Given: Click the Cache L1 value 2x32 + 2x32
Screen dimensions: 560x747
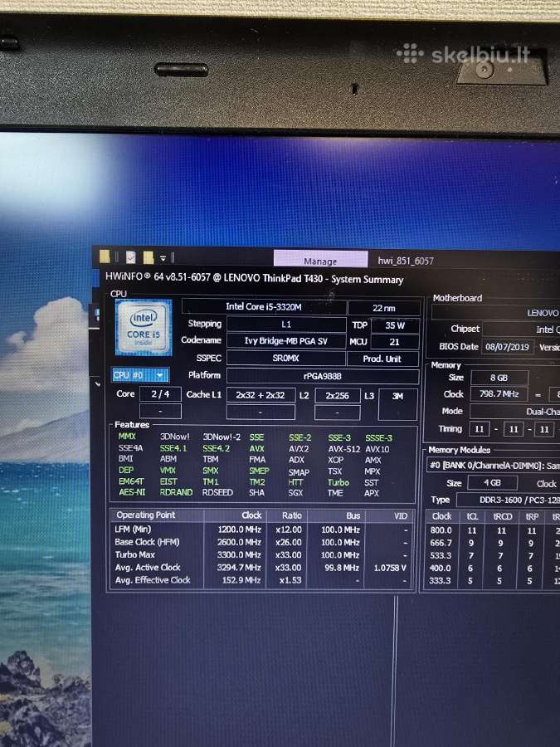Looking at the screenshot, I should pos(261,395).
